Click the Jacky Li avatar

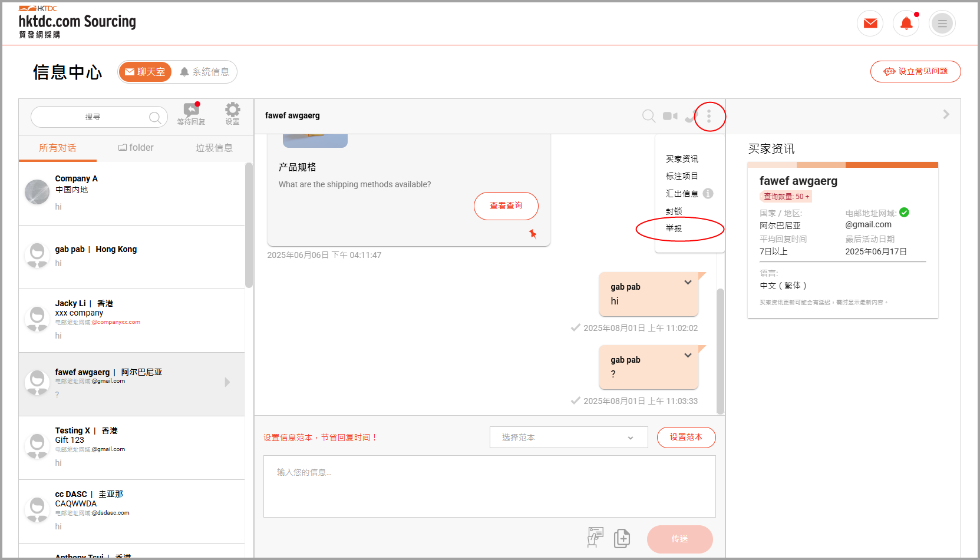tap(37, 319)
